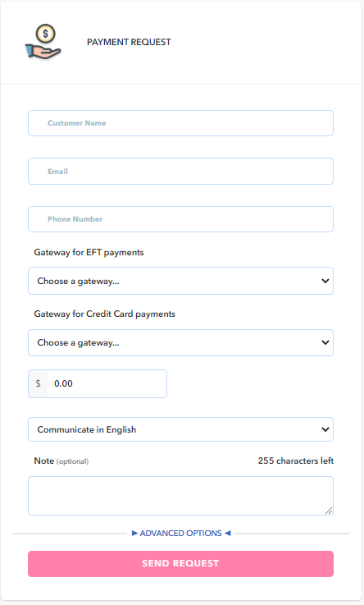The image size is (364, 605).
Task: Open the Credit Card payments gateway dropdown
Action: (180, 342)
